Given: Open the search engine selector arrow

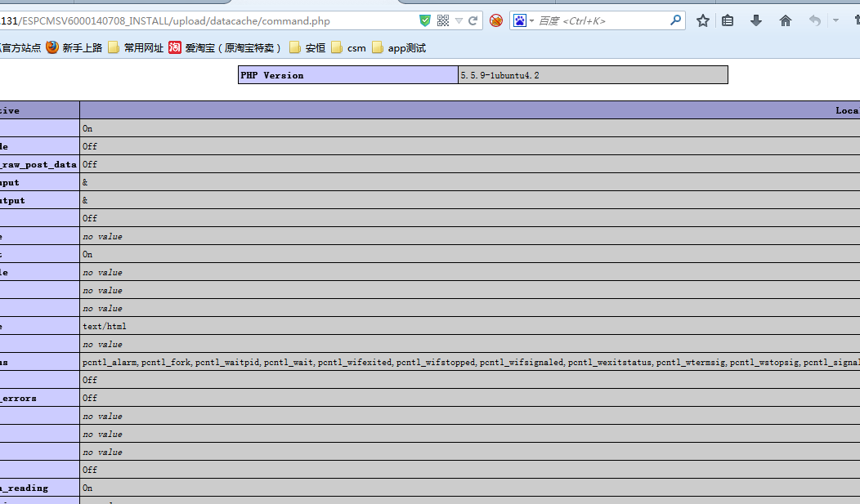Looking at the screenshot, I should point(531,20).
